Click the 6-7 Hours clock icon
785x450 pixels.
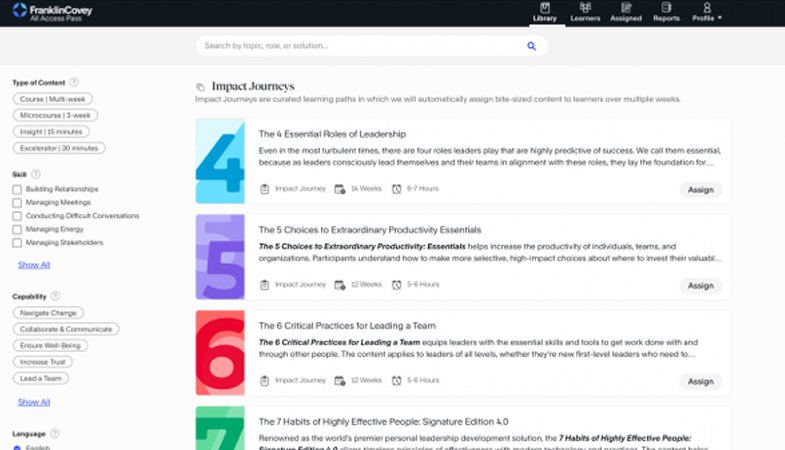point(397,189)
